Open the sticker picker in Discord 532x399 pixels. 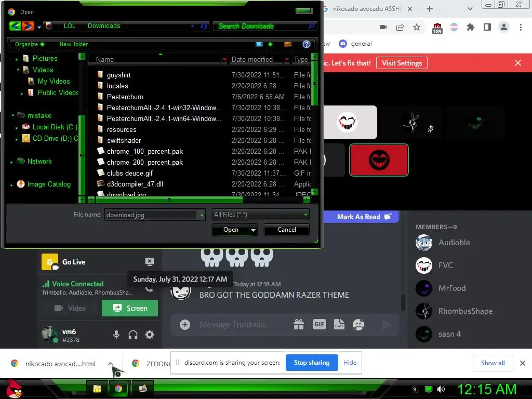click(x=339, y=324)
